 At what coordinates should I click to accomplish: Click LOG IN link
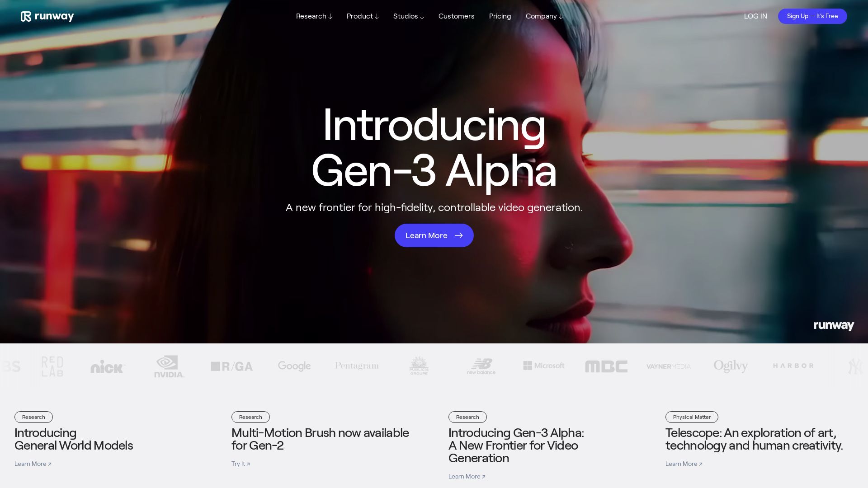tap(755, 16)
